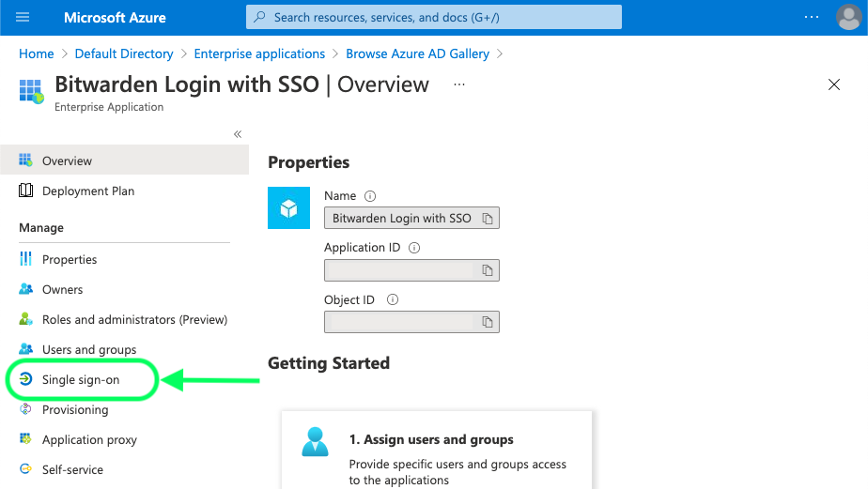The height and width of the screenshot is (489, 868).
Task: Open the Overview menu item
Action: click(125, 160)
